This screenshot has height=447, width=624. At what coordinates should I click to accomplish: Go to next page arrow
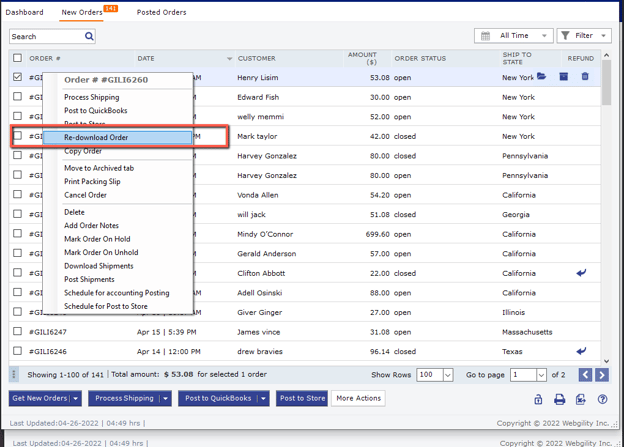tap(601, 375)
